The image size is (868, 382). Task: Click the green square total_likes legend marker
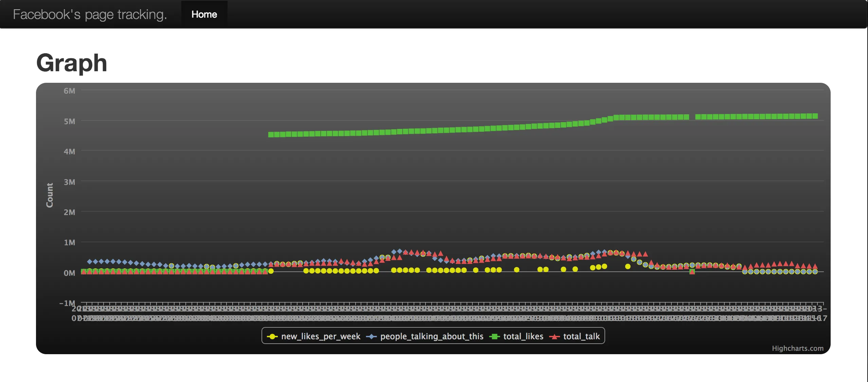coord(494,337)
